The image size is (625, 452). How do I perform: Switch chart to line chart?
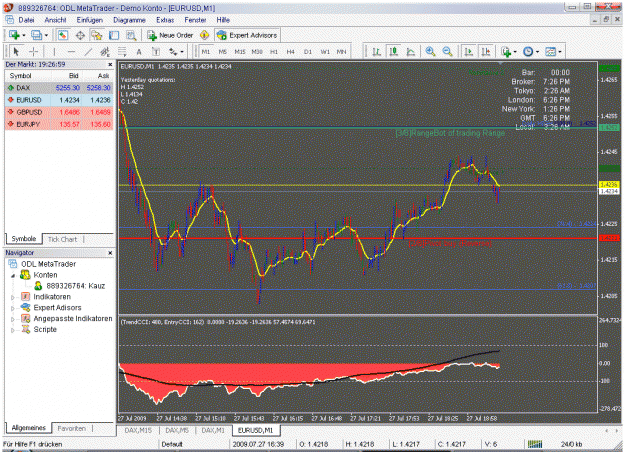411,51
